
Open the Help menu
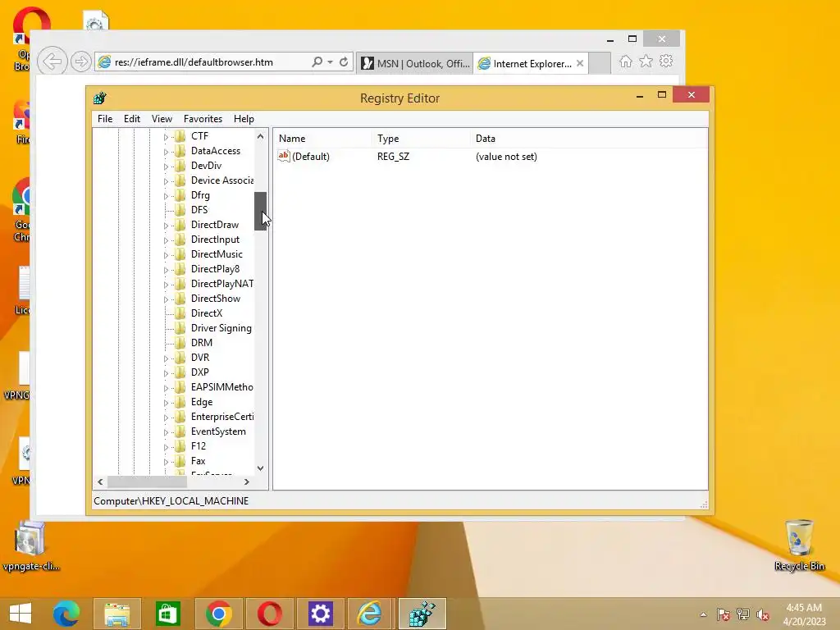click(x=244, y=119)
